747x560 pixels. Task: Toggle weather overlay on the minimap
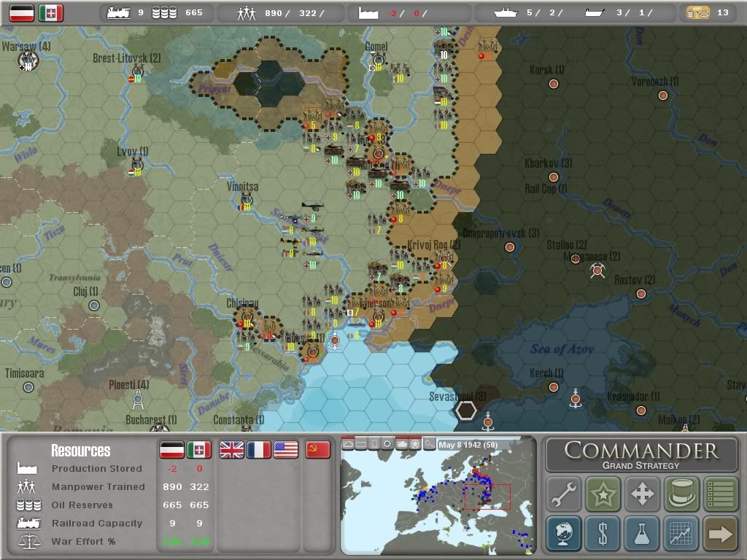point(348,444)
